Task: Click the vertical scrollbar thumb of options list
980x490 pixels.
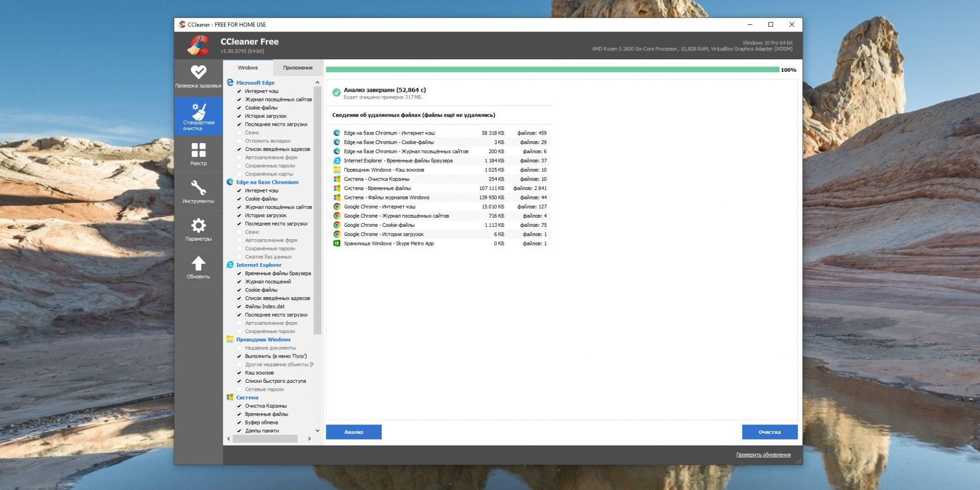Action: (317, 211)
